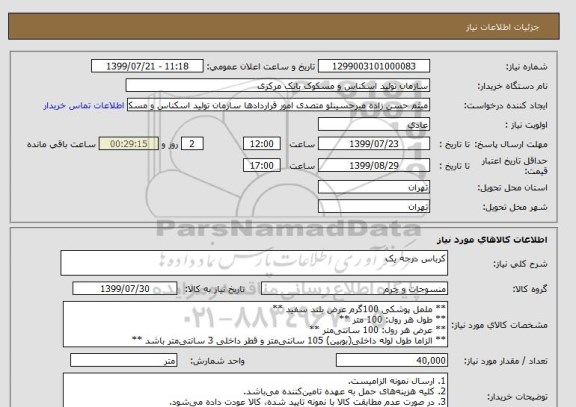Image resolution: width=576 pixels, height=407 pixels.
Task: Click the general description box کرباس درجه یک
Action: [x=254, y=263]
